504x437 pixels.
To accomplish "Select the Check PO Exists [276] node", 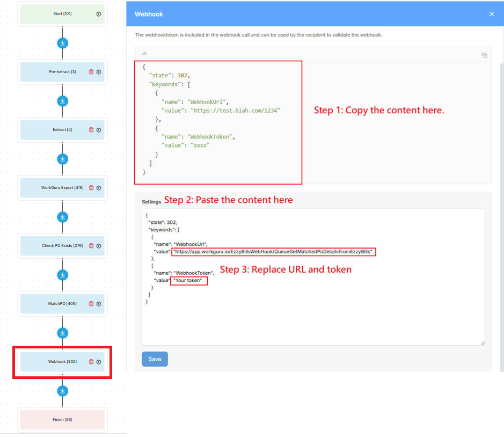I will point(62,246).
